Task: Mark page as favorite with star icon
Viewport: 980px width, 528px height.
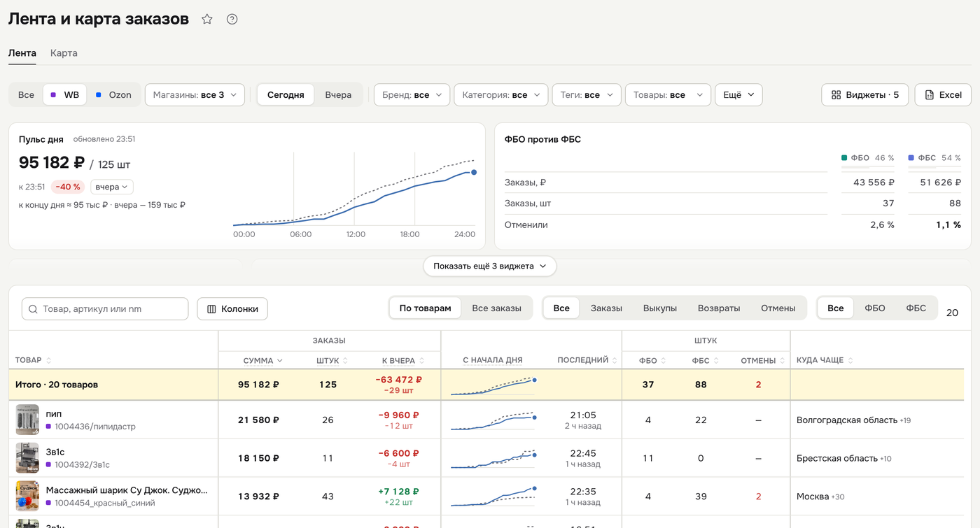Action: [x=207, y=20]
